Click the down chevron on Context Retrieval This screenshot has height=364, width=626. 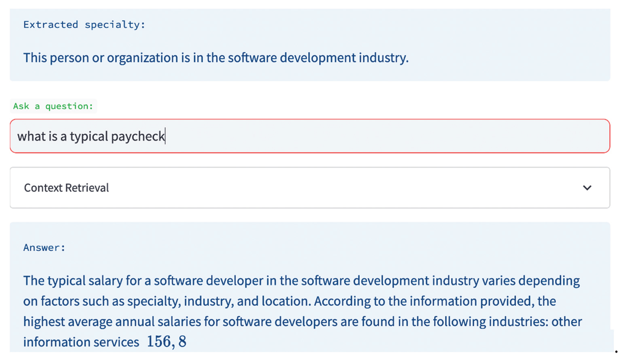[587, 188]
